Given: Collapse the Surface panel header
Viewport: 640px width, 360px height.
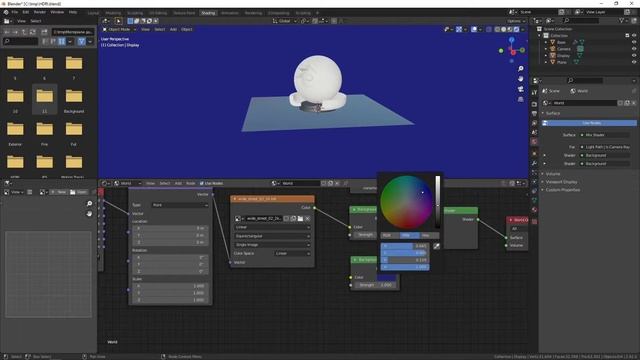Looking at the screenshot, I should [553, 113].
